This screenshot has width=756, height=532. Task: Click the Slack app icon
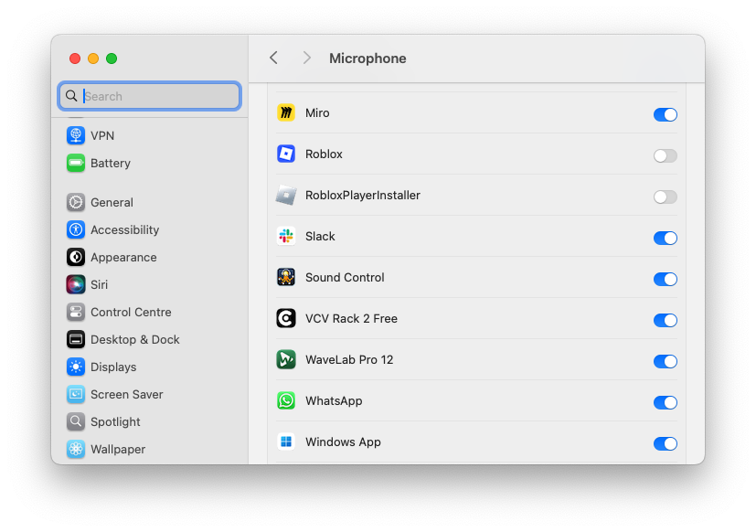286,237
